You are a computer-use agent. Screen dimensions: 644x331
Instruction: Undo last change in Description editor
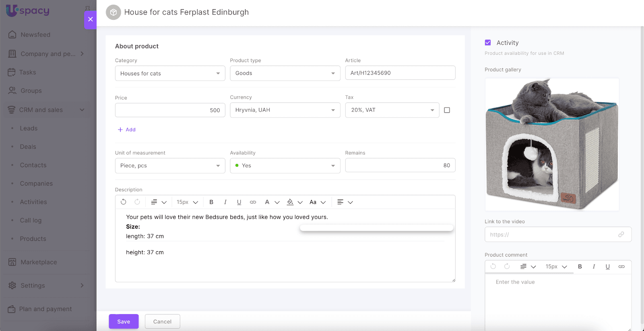(x=124, y=202)
